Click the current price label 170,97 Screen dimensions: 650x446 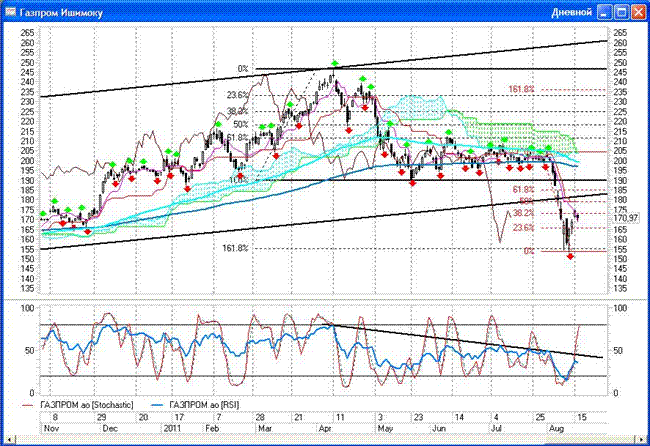tap(625, 217)
